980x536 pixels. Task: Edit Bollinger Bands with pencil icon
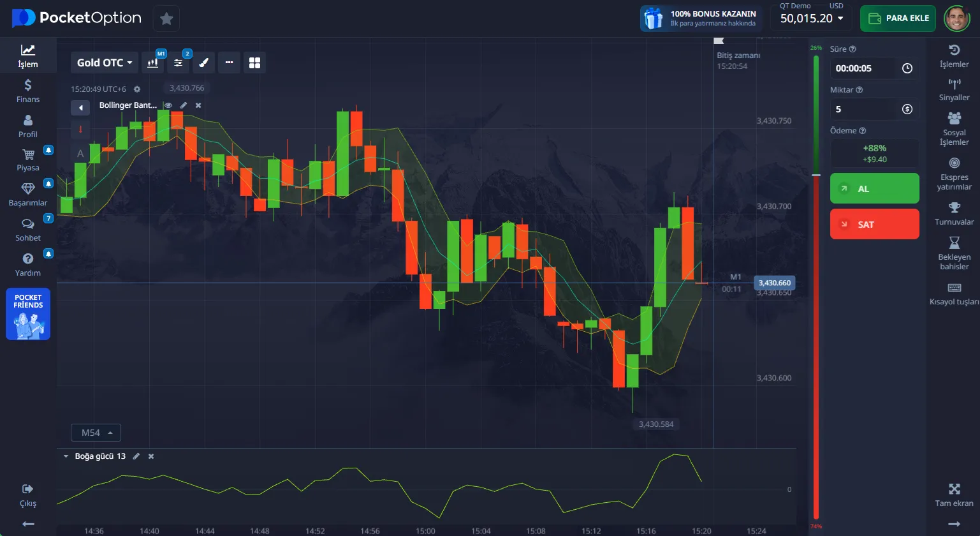[184, 105]
